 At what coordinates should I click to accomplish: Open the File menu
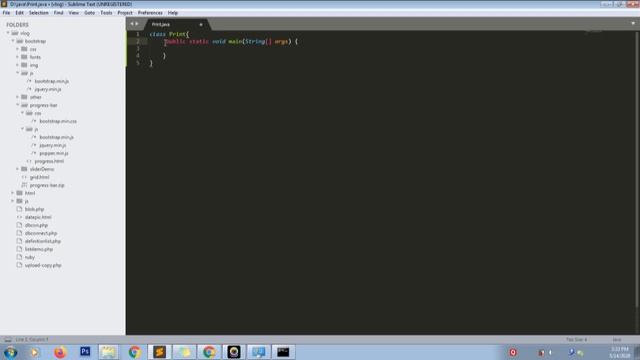point(6,13)
